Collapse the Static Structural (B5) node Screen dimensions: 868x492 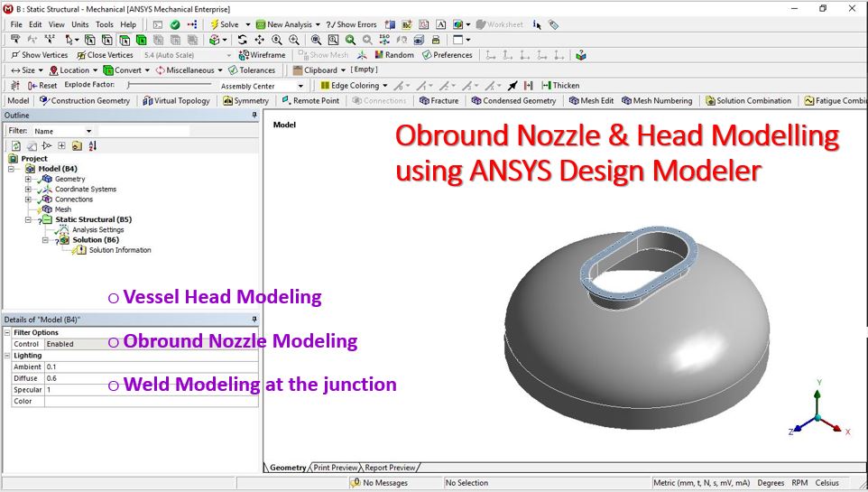28,219
